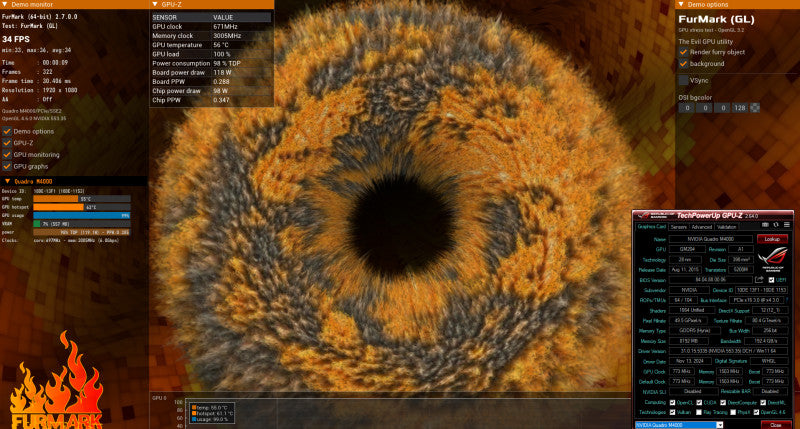Switch to the Validation tab in GPU-Z

[x=727, y=227]
